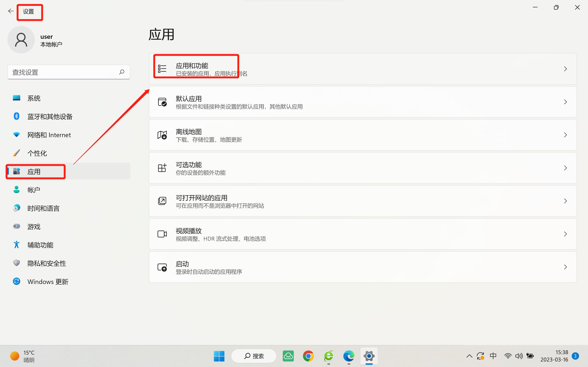Click the 中 input language indicator in tray

coord(493,356)
